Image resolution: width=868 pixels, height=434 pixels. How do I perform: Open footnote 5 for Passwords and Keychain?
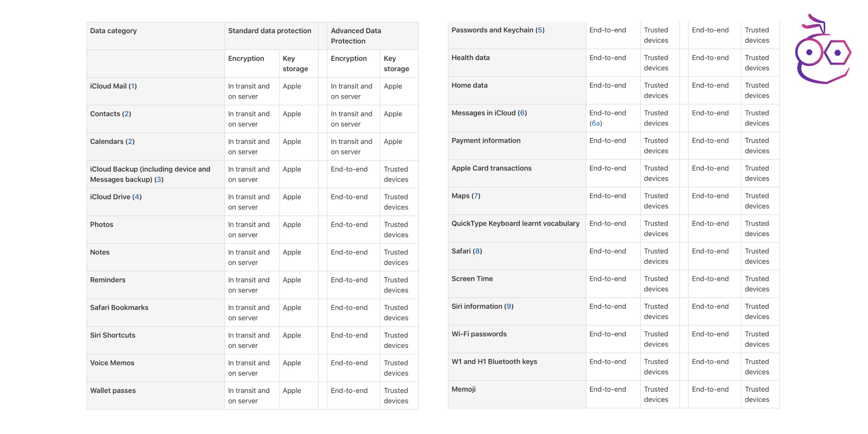pyautogui.click(x=540, y=30)
